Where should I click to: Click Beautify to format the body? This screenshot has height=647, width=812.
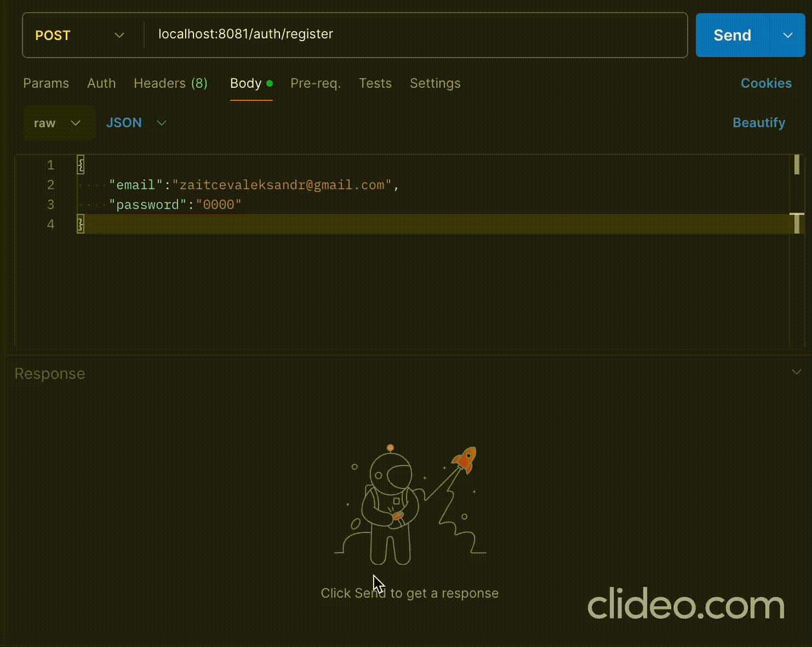759,123
